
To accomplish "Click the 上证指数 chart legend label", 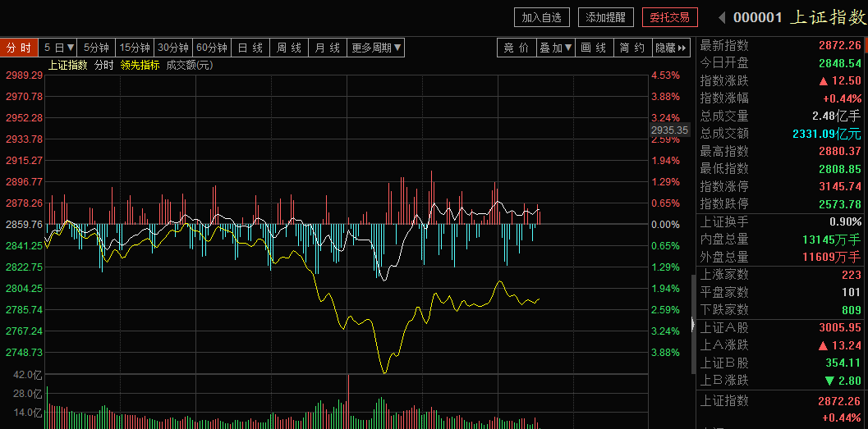I will click(68, 66).
